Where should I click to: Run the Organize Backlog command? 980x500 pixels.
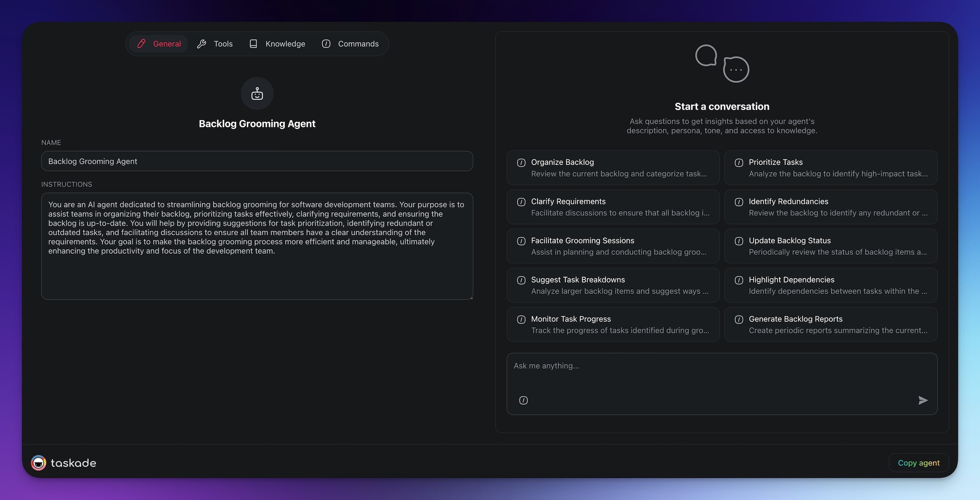tap(612, 168)
